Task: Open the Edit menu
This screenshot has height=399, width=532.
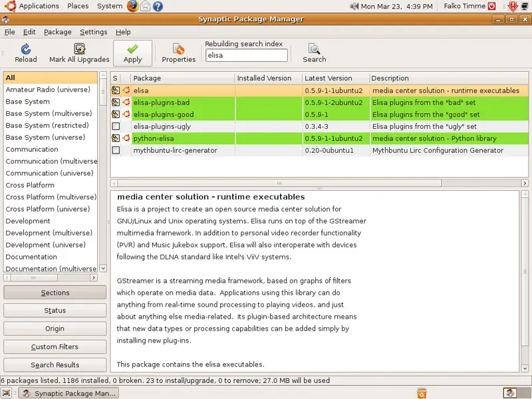Action: (29, 32)
